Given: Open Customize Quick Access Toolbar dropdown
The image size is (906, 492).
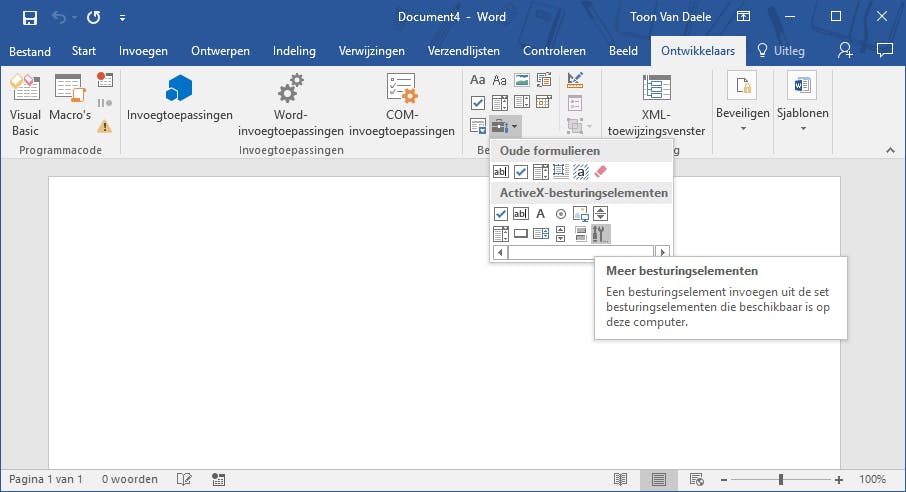Looking at the screenshot, I should coord(122,18).
